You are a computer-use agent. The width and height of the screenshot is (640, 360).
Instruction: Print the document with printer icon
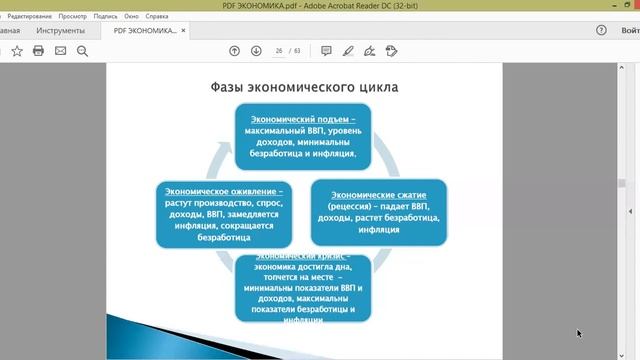pyautogui.click(x=38, y=51)
